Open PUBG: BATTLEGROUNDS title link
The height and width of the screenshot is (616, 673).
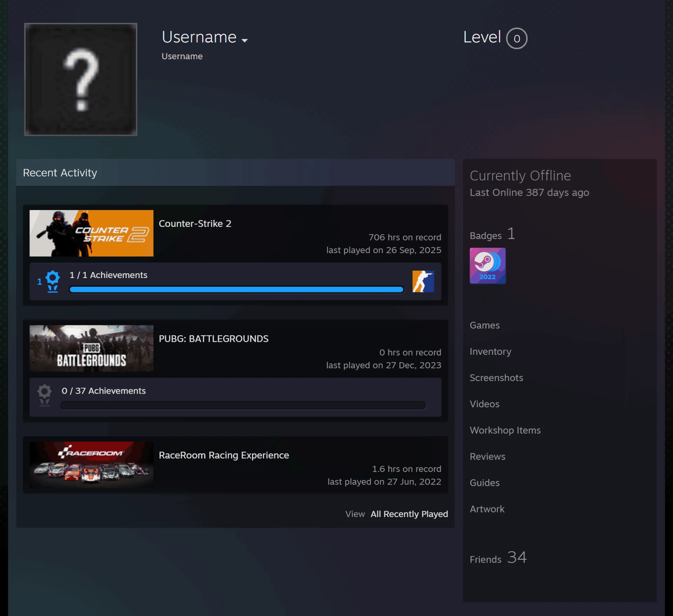click(x=213, y=339)
